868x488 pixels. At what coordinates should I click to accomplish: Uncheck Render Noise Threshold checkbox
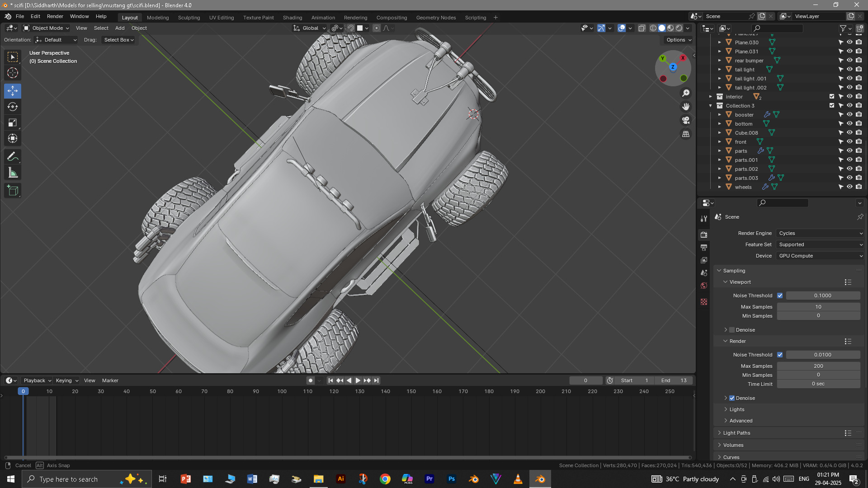pos(780,355)
